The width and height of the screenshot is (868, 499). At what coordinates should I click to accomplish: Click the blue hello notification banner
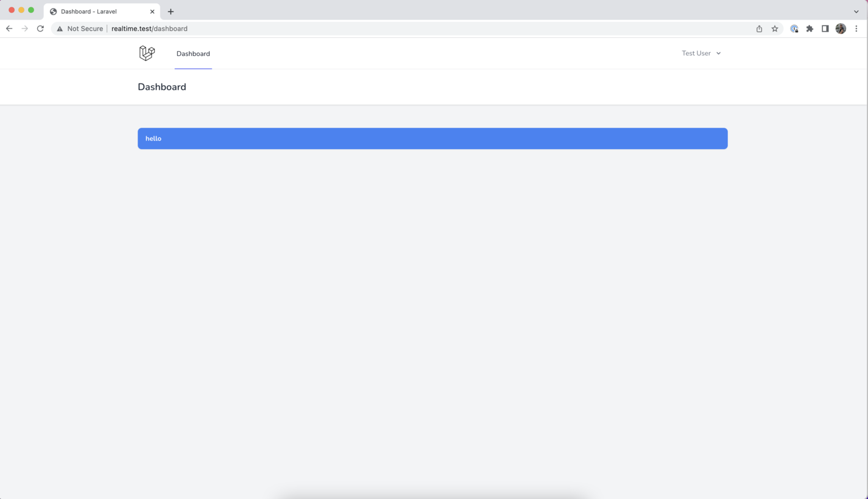(432, 138)
